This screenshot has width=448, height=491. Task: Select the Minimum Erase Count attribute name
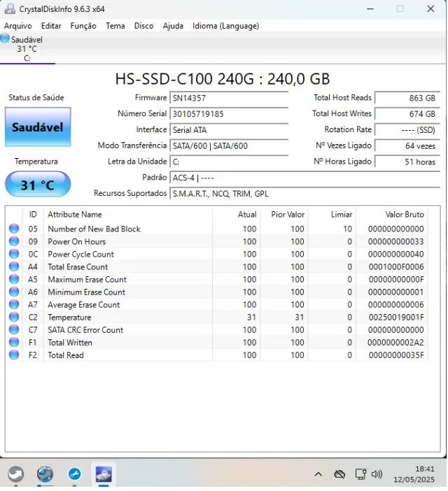[x=87, y=292]
